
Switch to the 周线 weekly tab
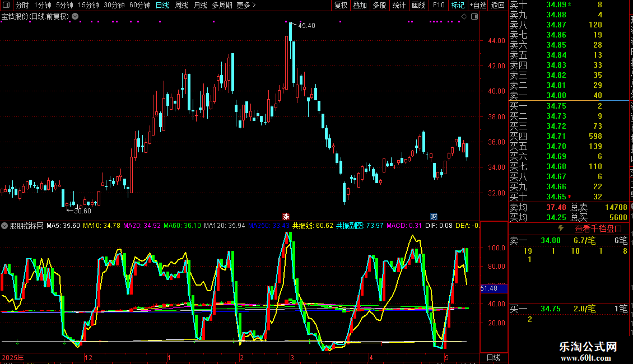181,5
